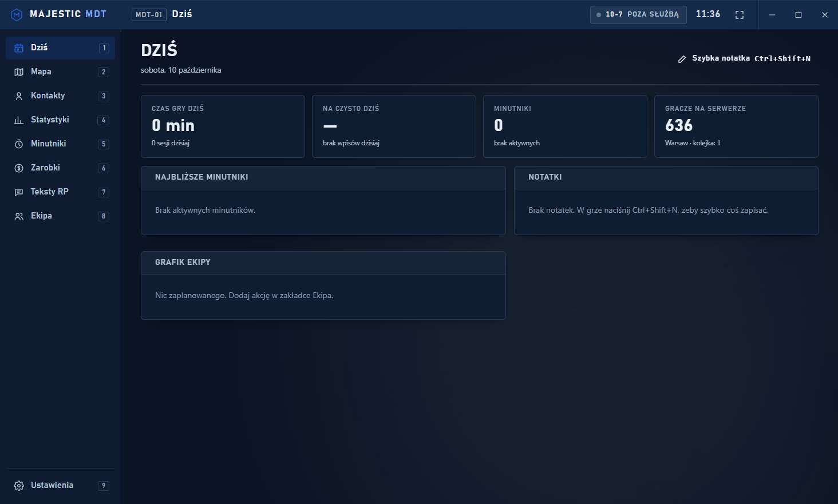The height and width of the screenshot is (504, 838).
Task: Click the shortcut badge 1 beside Dziś
Action: tap(104, 48)
